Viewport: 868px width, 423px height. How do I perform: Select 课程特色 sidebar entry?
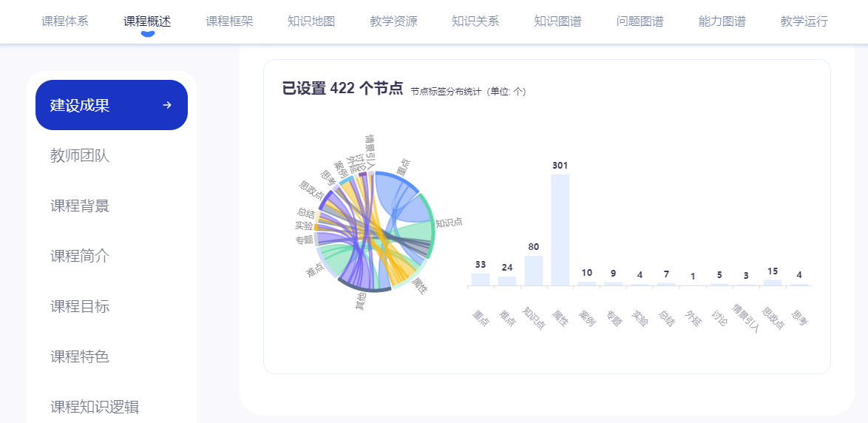(x=80, y=356)
